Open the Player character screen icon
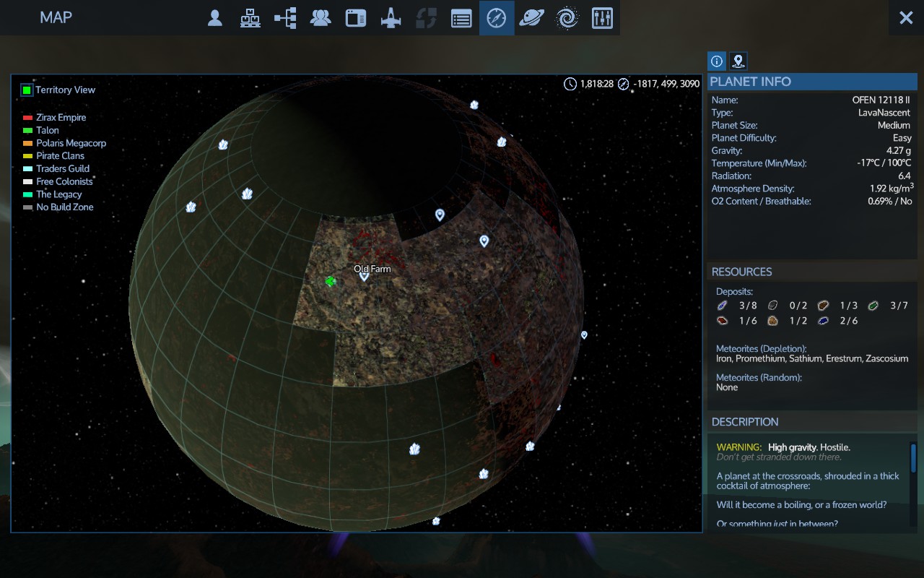This screenshot has width=924, height=578. coord(214,18)
